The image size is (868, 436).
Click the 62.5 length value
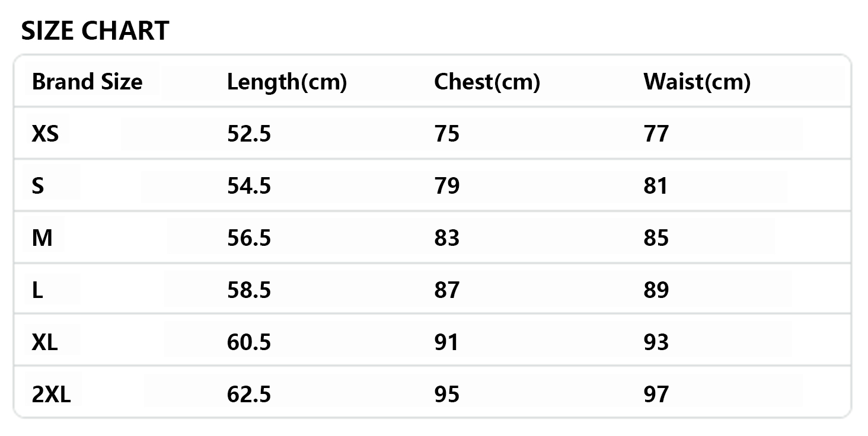(x=249, y=395)
